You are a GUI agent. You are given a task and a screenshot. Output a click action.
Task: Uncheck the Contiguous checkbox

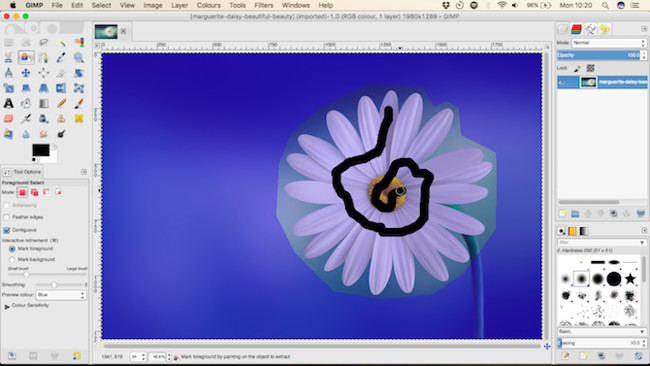(6, 230)
